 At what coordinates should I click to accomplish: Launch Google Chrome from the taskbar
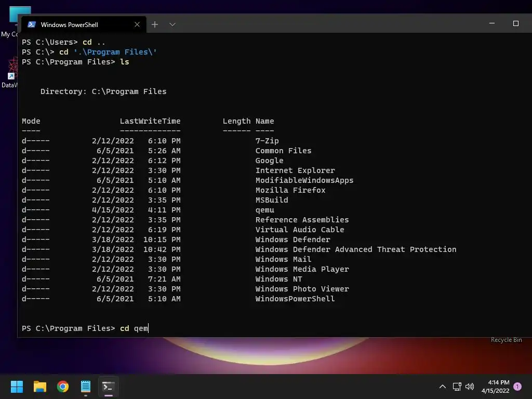pyautogui.click(x=63, y=387)
